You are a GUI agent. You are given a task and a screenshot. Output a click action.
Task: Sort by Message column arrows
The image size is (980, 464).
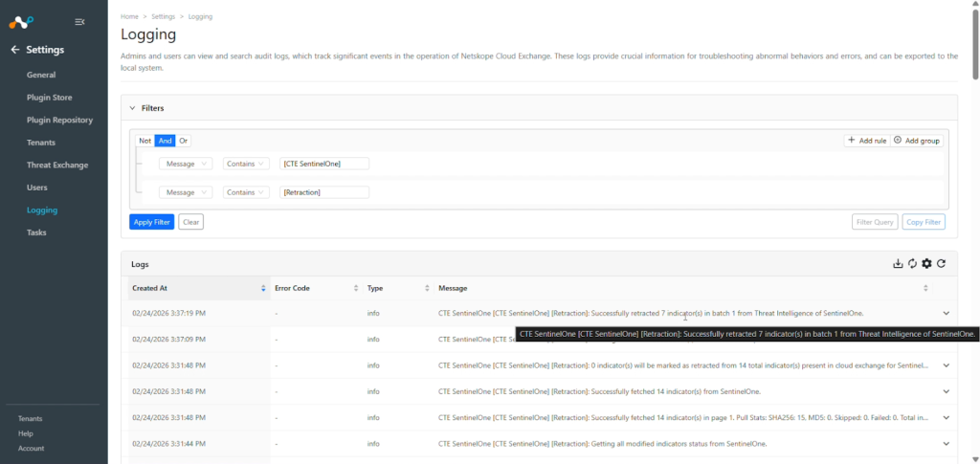point(925,289)
